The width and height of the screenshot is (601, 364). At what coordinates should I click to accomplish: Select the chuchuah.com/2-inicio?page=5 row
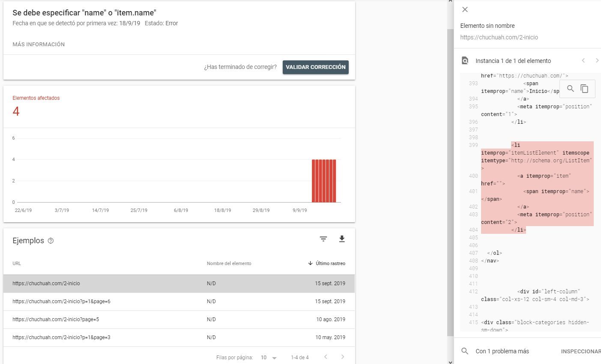click(179, 319)
